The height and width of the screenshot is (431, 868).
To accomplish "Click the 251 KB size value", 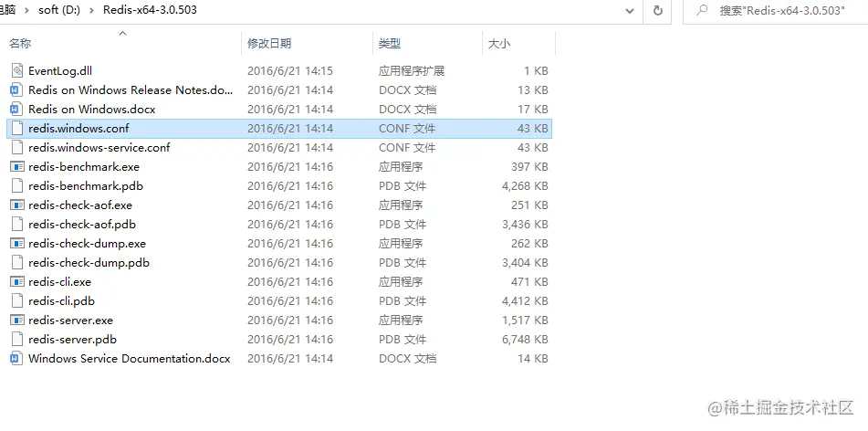I will pos(529,205).
